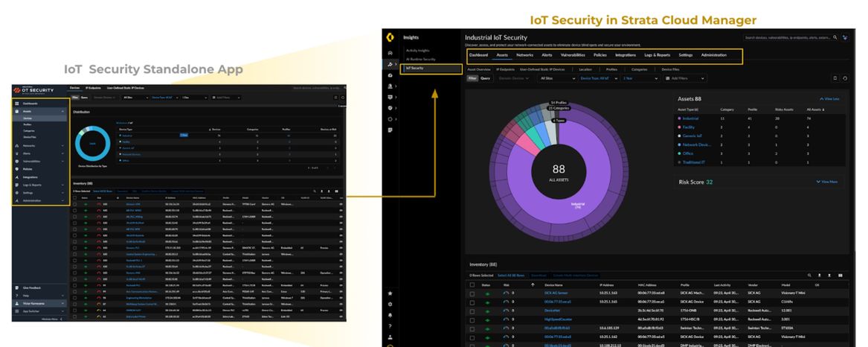Switch to the Networks tab in Strata

[x=525, y=55]
